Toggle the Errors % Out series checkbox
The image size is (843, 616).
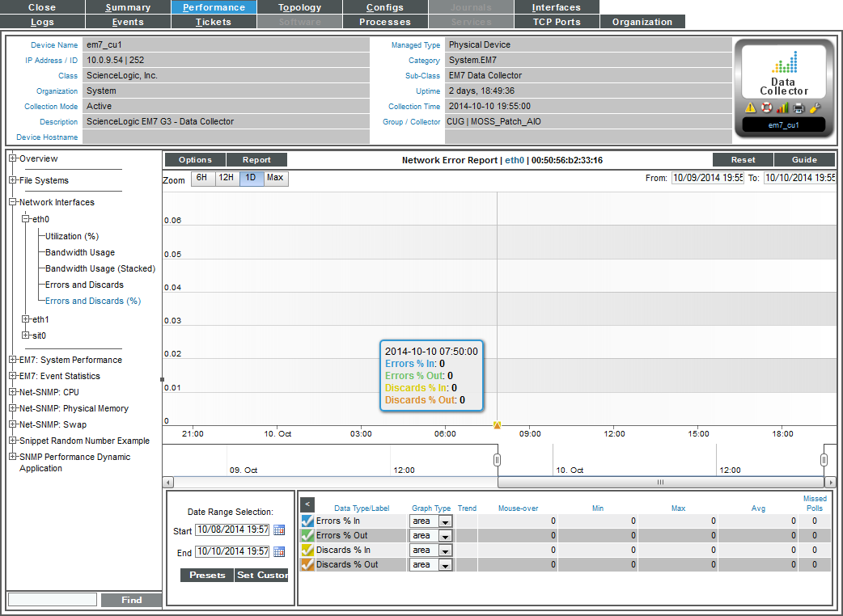coord(307,535)
